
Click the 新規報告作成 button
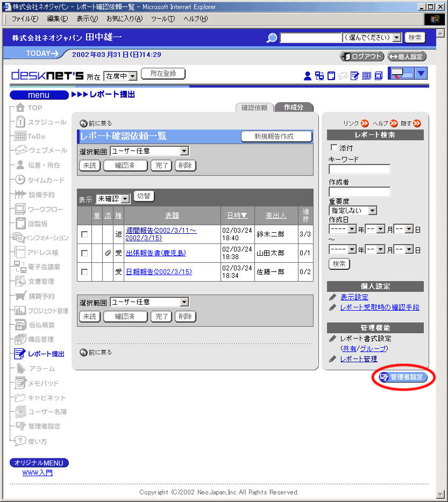click(276, 137)
